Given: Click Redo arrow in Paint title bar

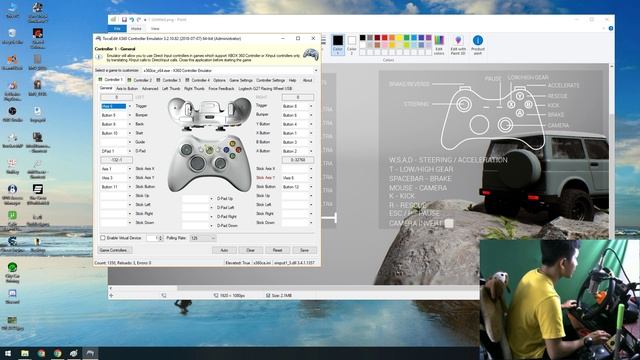Looking at the screenshot, I should tap(139, 20).
